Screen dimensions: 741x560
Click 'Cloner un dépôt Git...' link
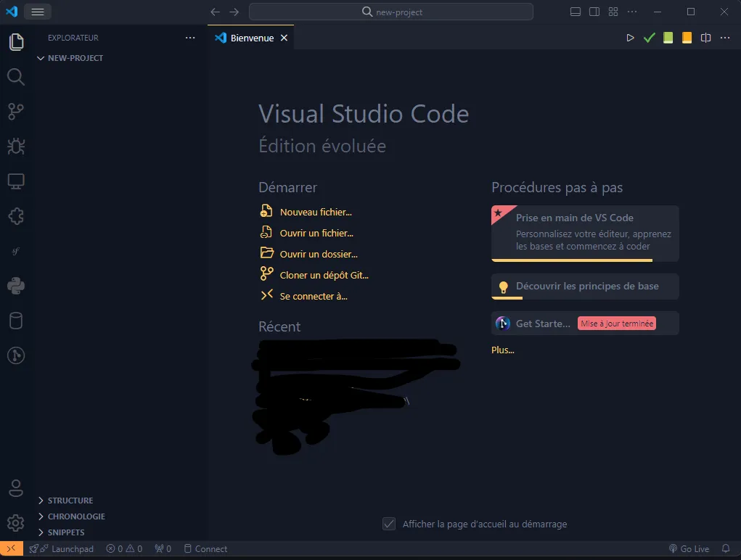click(324, 275)
